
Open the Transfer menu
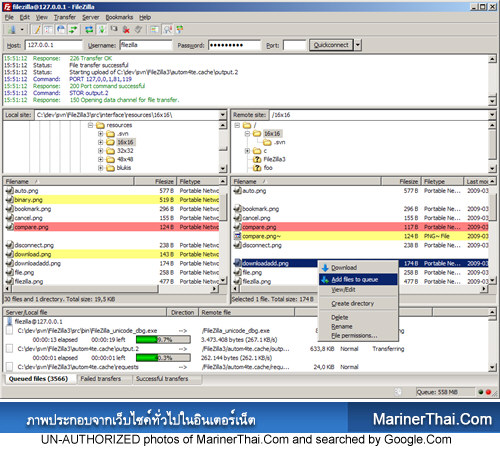(x=65, y=17)
